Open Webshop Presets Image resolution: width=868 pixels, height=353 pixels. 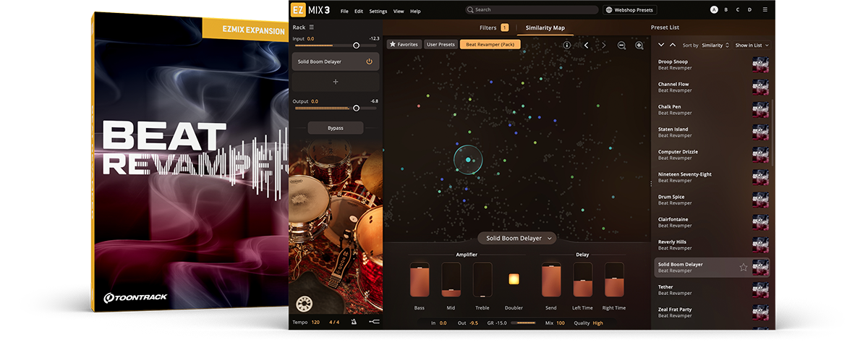tap(629, 10)
